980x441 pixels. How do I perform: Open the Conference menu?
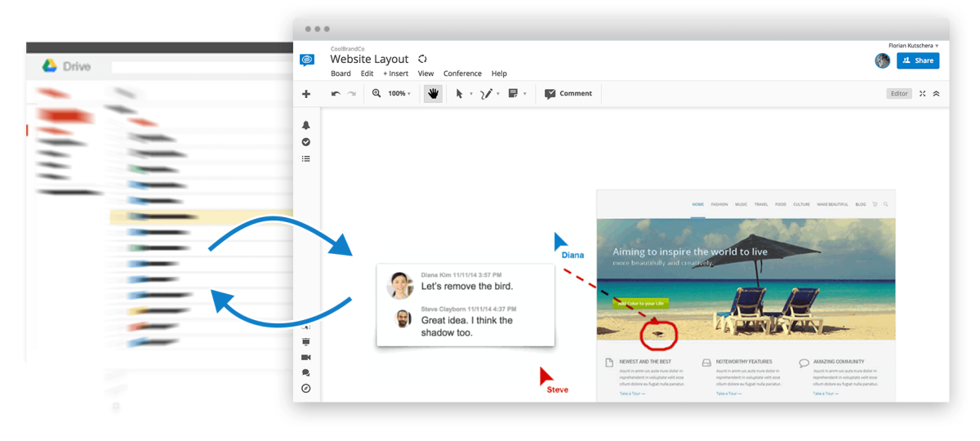click(x=462, y=73)
